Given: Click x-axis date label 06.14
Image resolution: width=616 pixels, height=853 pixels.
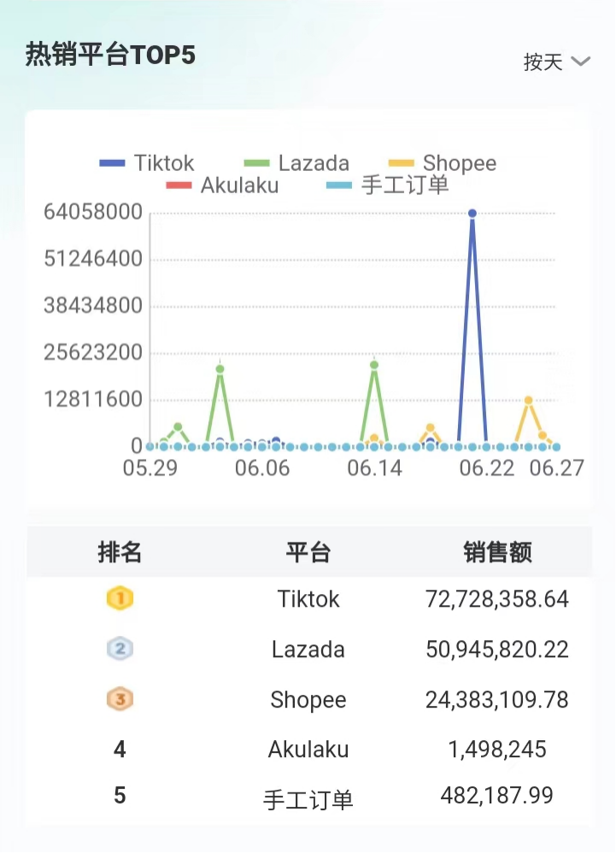Looking at the screenshot, I should (x=374, y=468).
